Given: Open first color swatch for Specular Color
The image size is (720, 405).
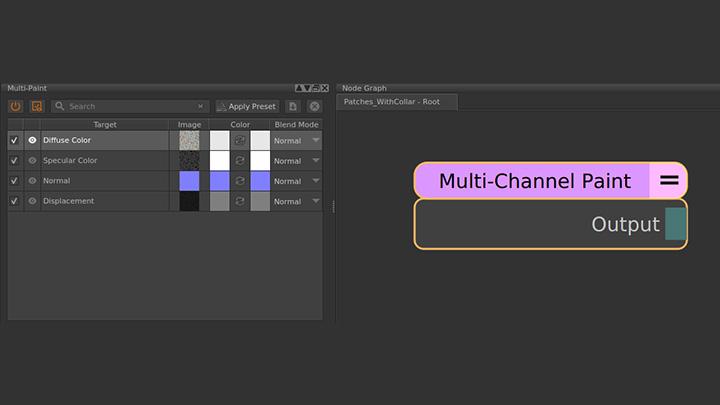Looking at the screenshot, I should (x=219, y=161).
